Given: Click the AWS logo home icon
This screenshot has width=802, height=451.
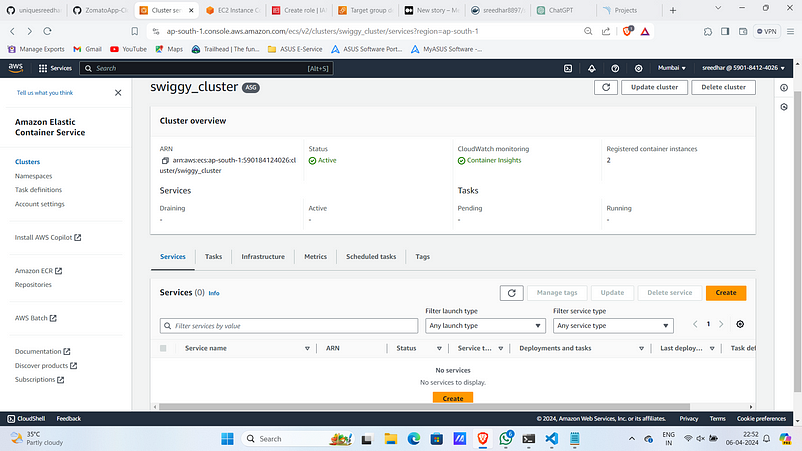Looking at the screenshot, I should coord(16,67).
